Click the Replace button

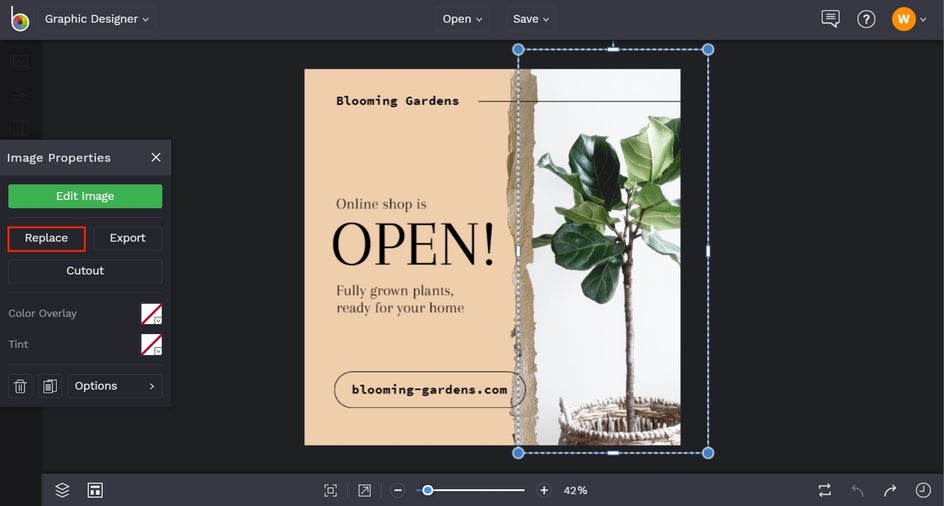46,238
